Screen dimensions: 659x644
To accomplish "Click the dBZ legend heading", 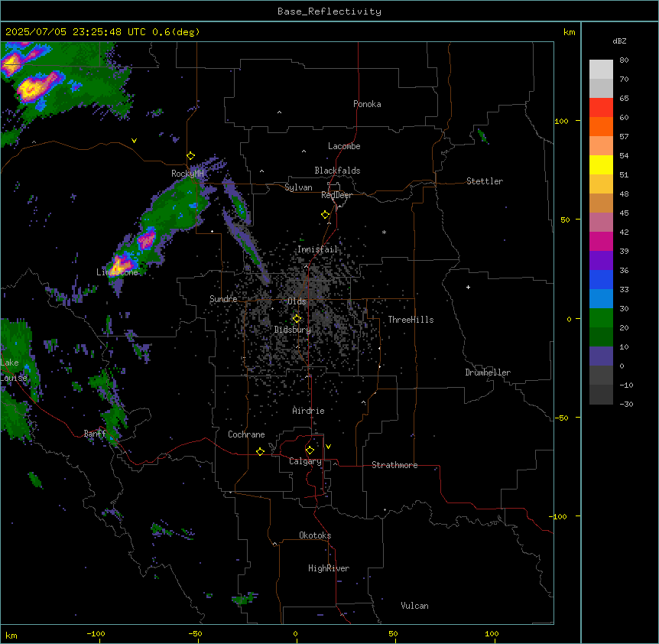I will (x=619, y=41).
